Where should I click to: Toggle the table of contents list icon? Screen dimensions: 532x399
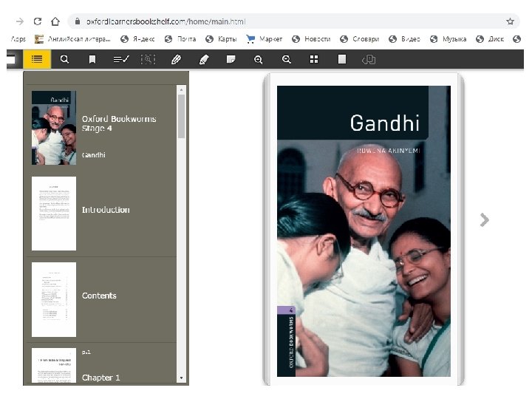37,59
